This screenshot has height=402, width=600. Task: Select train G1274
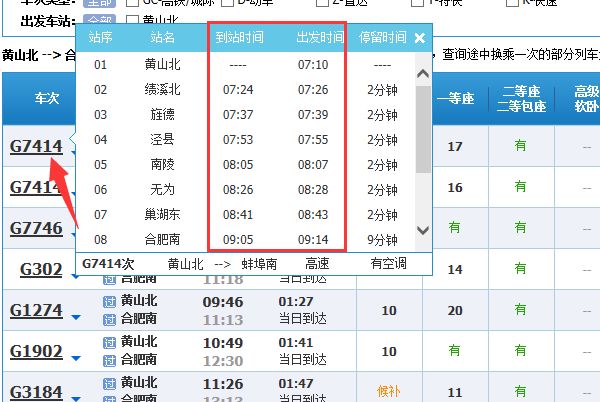[36, 310]
